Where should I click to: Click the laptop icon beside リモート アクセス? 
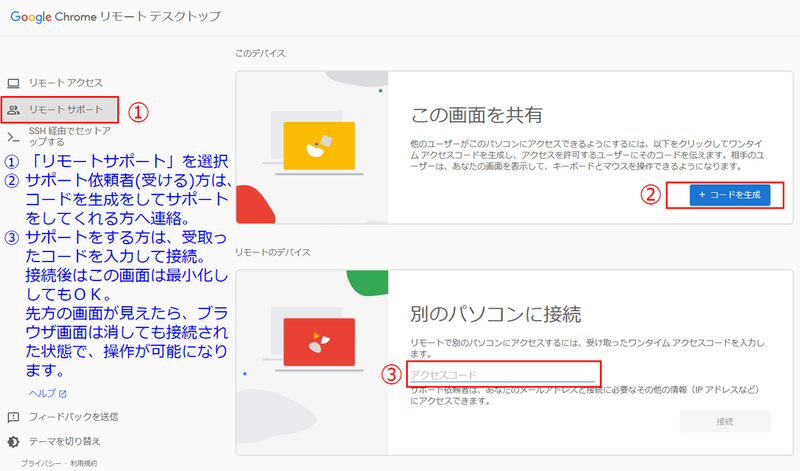[x=13, y=83]
